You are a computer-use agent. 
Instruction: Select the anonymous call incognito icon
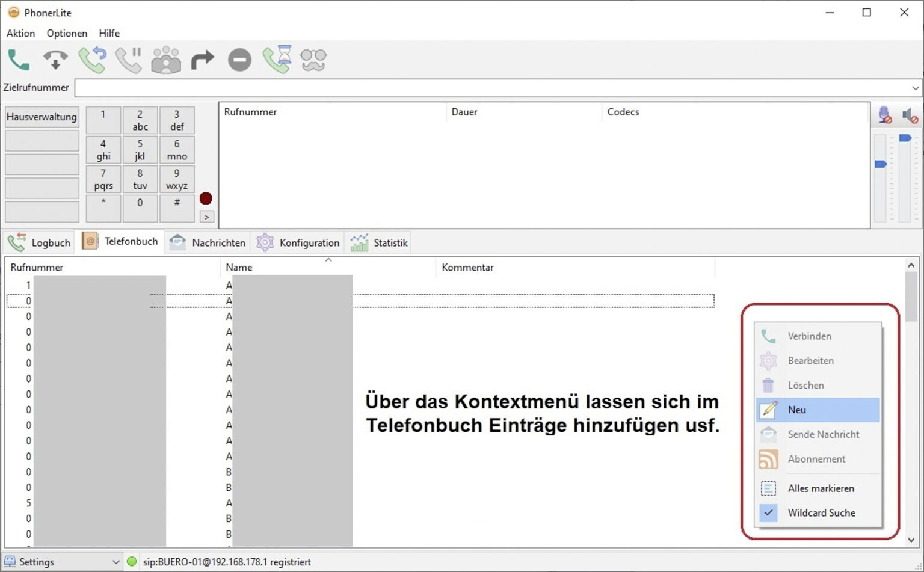pos(313,60)
